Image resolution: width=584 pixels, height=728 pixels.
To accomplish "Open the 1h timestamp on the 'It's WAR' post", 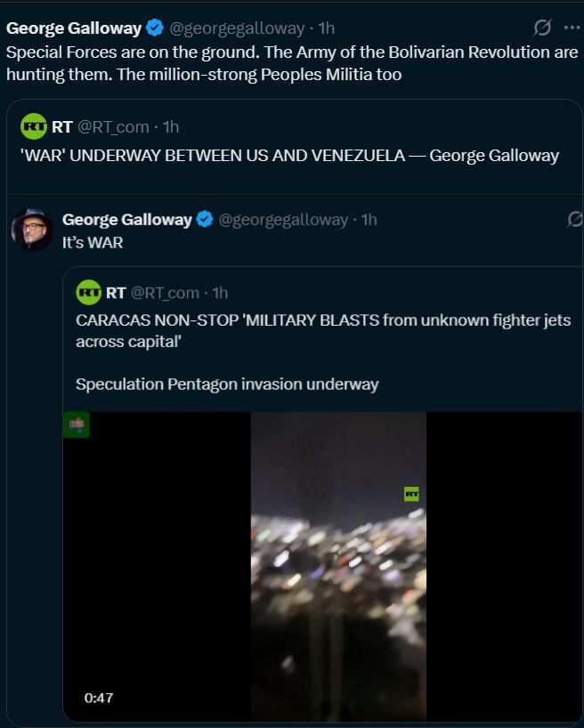I will coord(369,220).
